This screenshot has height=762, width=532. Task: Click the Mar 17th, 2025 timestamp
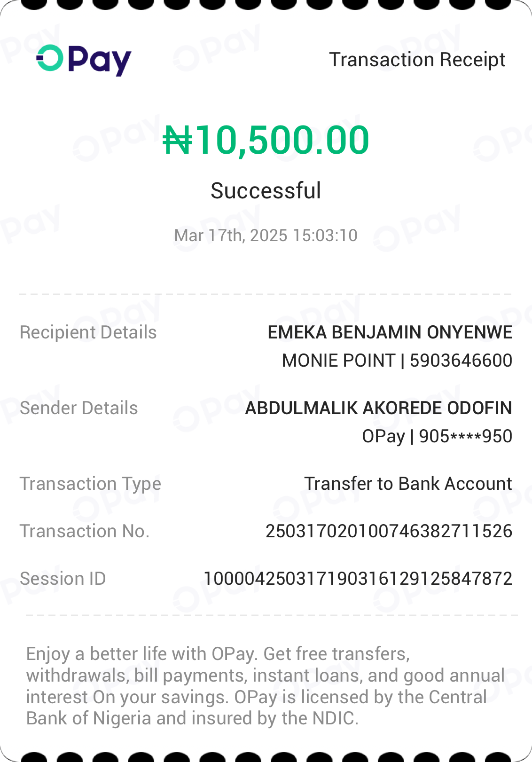pos(266,235)
